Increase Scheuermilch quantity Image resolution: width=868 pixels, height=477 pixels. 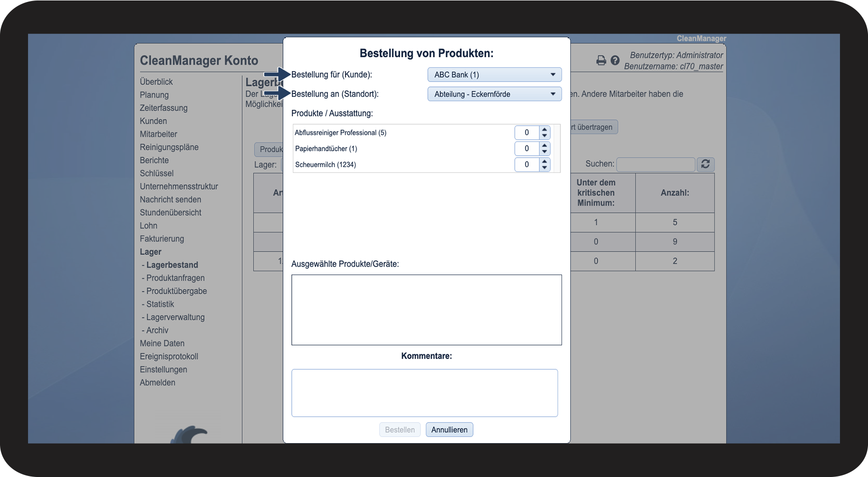(544, 162)
